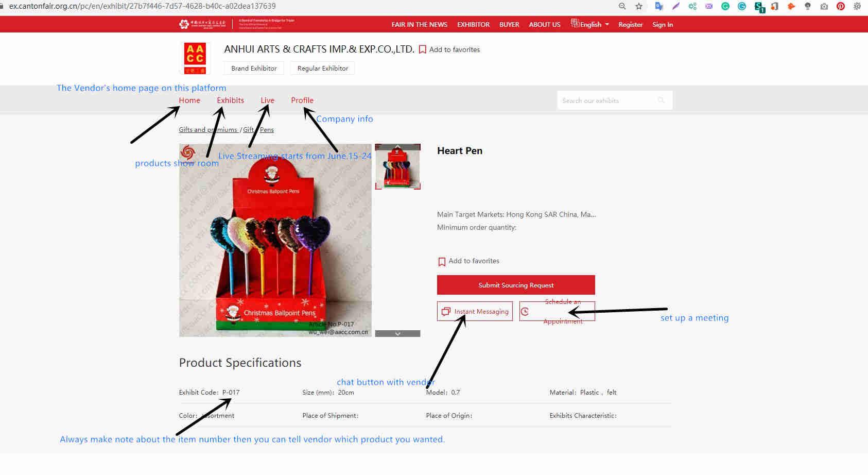Bookmark this page with the star icon

click(x=639, y=6)
